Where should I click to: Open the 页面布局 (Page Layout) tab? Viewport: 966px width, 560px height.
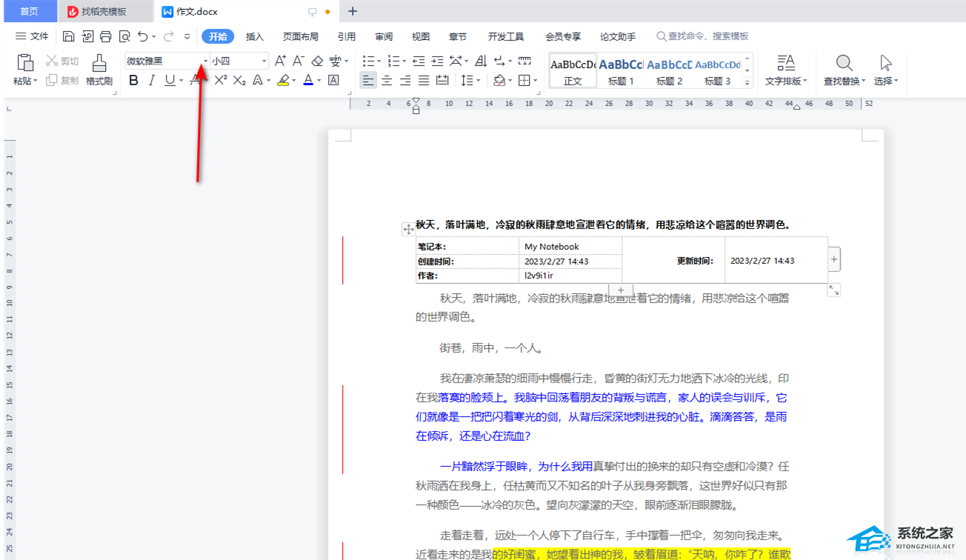click(x=301, y=36)
